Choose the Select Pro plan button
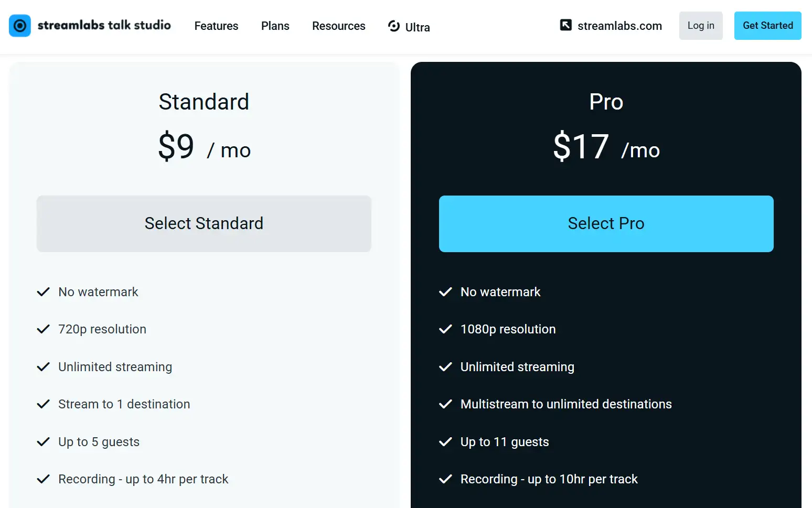 [606, 224]
